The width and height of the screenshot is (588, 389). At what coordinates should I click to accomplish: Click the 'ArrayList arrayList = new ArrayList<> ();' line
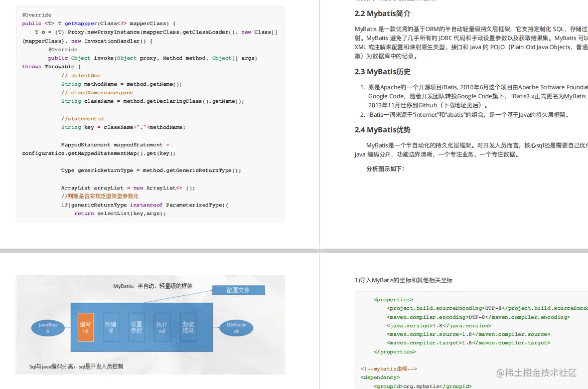[x=128, y=188]
